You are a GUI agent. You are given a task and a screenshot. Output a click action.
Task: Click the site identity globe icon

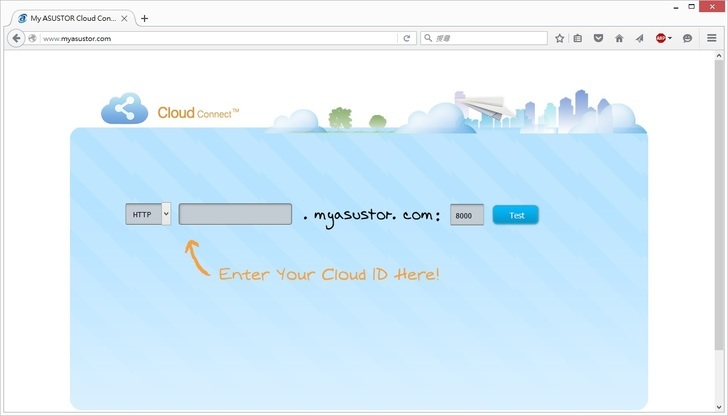32,38
